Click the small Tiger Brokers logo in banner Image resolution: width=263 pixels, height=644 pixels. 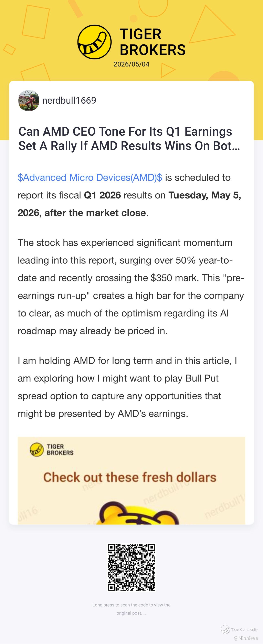click(x=51, y=450)
